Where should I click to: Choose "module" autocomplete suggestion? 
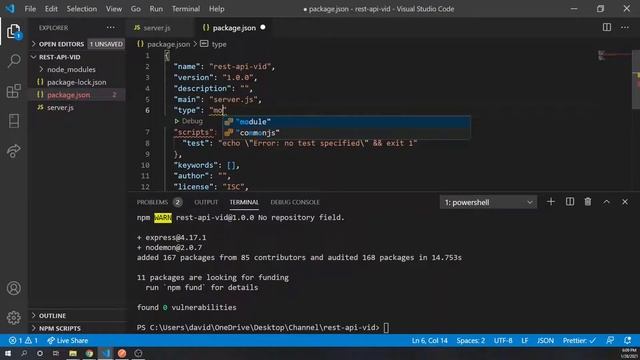point(346,122)
